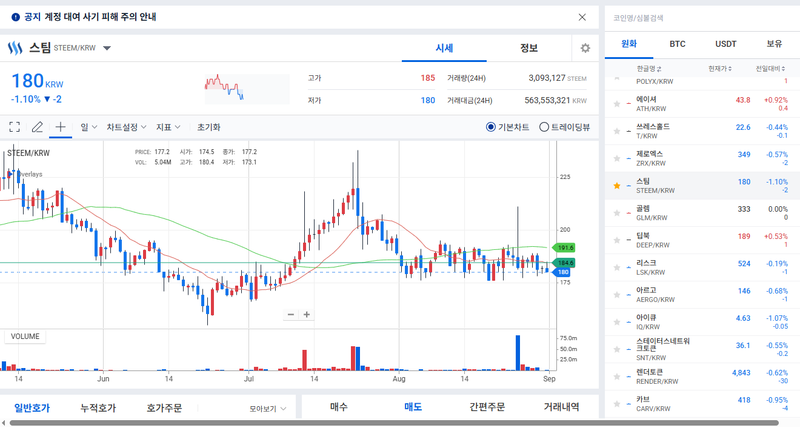Open the 카브 CARV/KRW row
This screenshot has height=427, width=800.
[702, 404]
